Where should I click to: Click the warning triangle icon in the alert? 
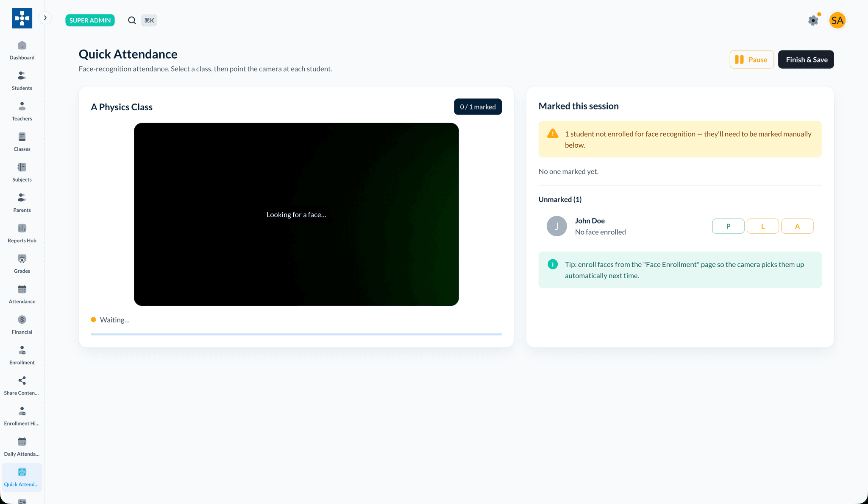pyautogui.click(x=553, y=134)
